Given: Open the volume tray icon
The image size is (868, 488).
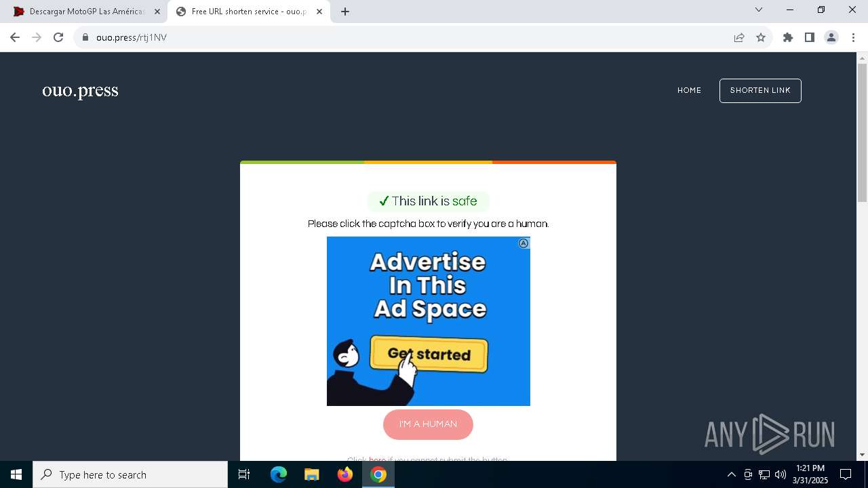Looking at the screenshot, I should (780, 474).
